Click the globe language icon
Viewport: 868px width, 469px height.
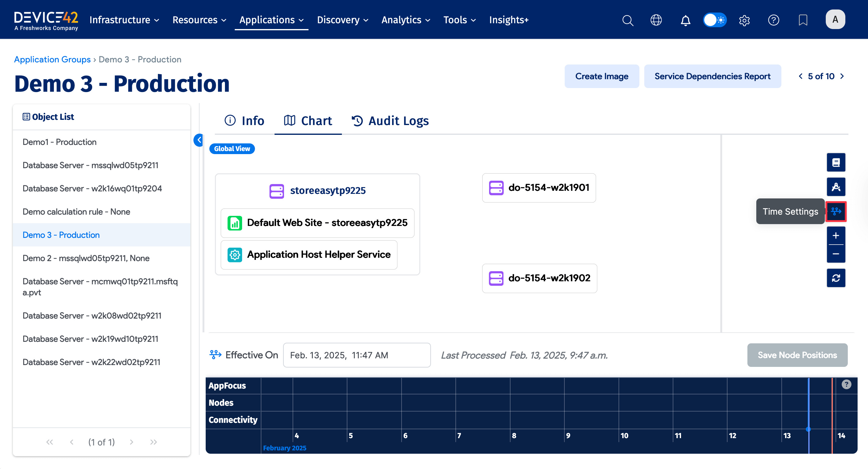[656, 20]
